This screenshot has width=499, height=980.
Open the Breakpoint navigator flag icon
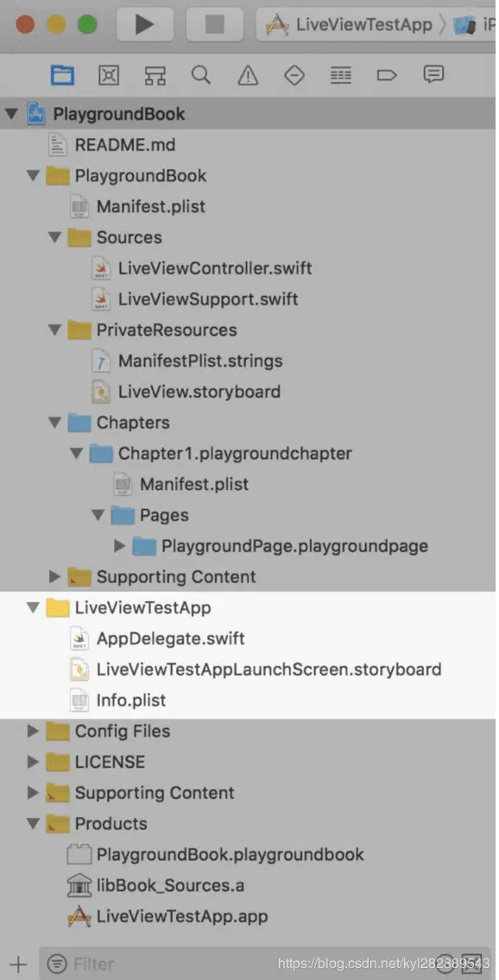pyautogui.click(x=387, y=74)
